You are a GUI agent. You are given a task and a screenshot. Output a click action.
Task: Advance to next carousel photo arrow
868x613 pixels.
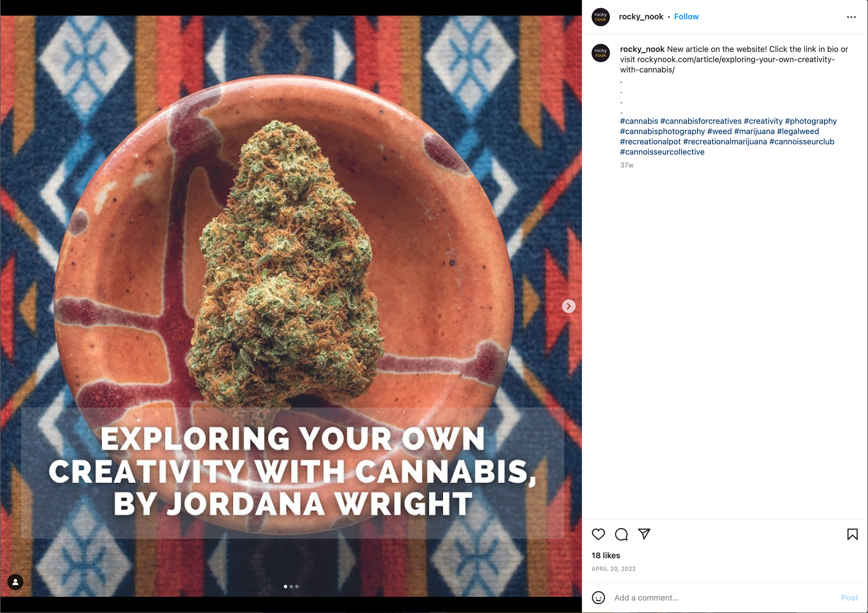click(569, 306)
